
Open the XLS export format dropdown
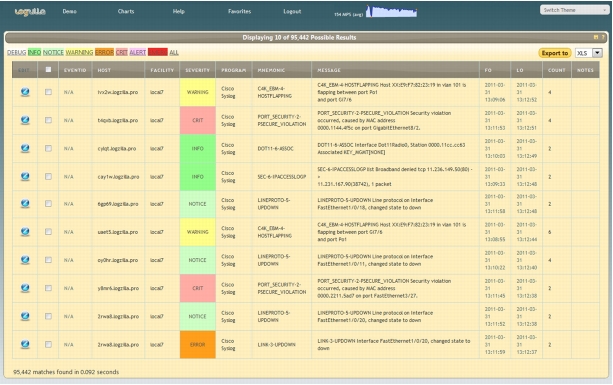[x=588, y=53]
